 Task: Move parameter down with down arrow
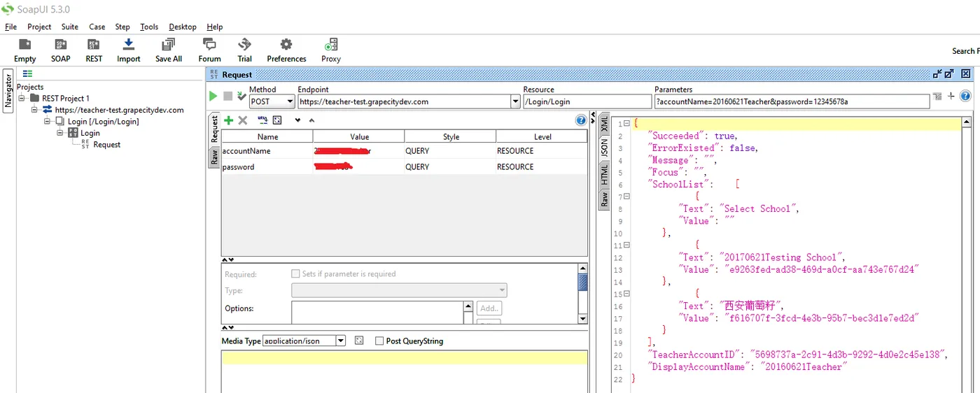click(297, 120)
